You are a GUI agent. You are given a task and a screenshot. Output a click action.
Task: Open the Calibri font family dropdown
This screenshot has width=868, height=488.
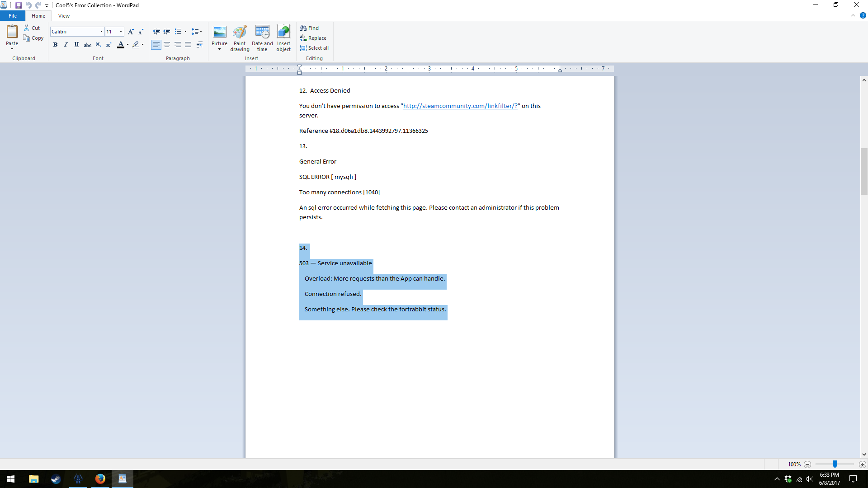[101, 32]
